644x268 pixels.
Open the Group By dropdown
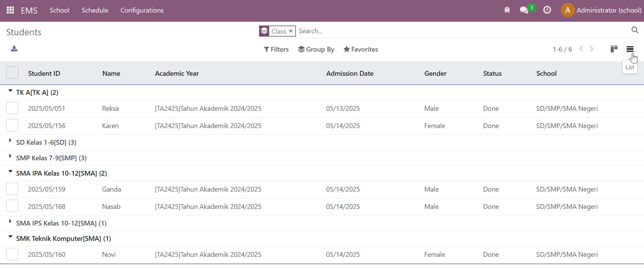[x=316, y=49]
